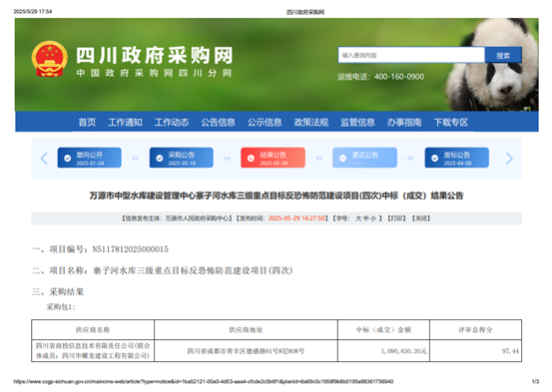Open the 政策法规 menu item

pos(311,122)
